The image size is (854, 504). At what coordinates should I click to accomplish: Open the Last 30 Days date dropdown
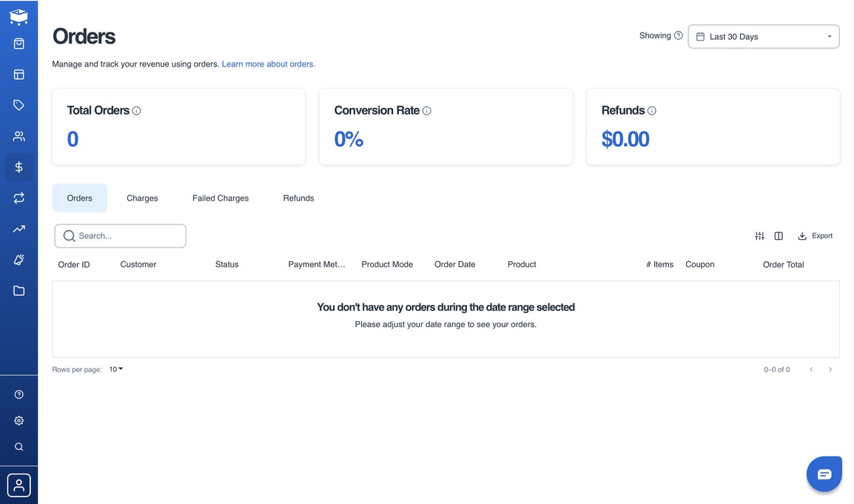pos(763,36)
